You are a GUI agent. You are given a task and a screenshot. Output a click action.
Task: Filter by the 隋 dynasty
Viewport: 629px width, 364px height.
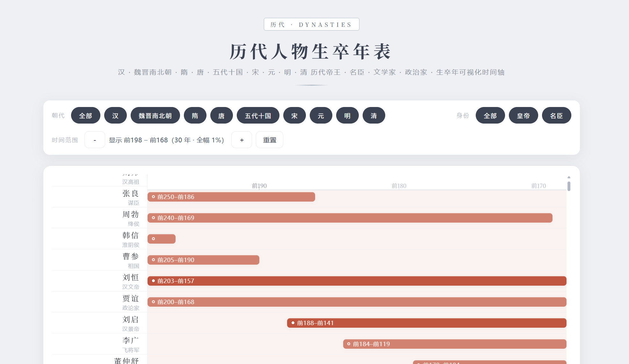(x=195, y=116)
